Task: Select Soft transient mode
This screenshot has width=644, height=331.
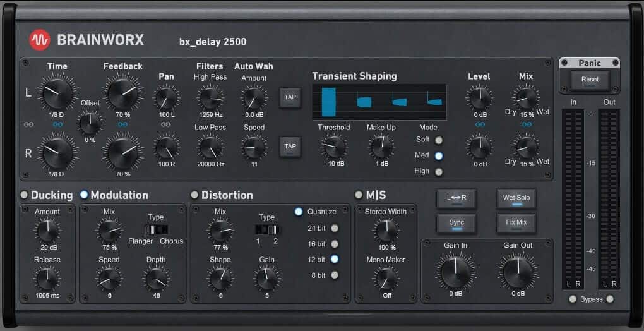Action: click(x=439, y=140)
